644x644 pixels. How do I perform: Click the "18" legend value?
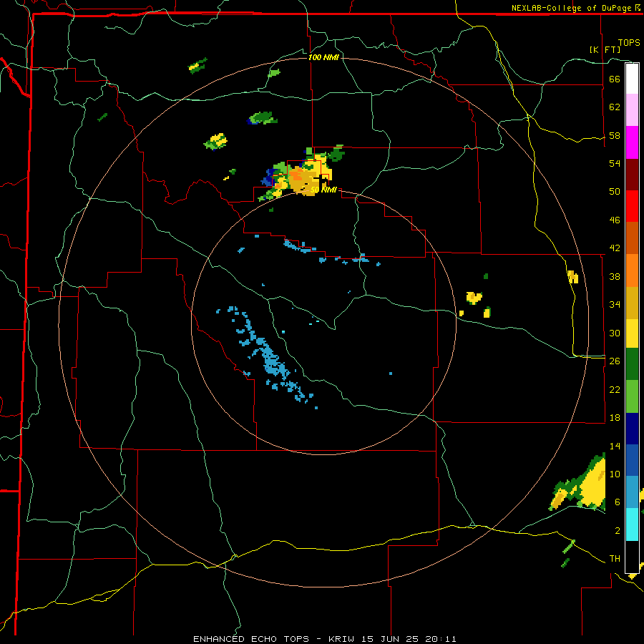pos(615,418)
